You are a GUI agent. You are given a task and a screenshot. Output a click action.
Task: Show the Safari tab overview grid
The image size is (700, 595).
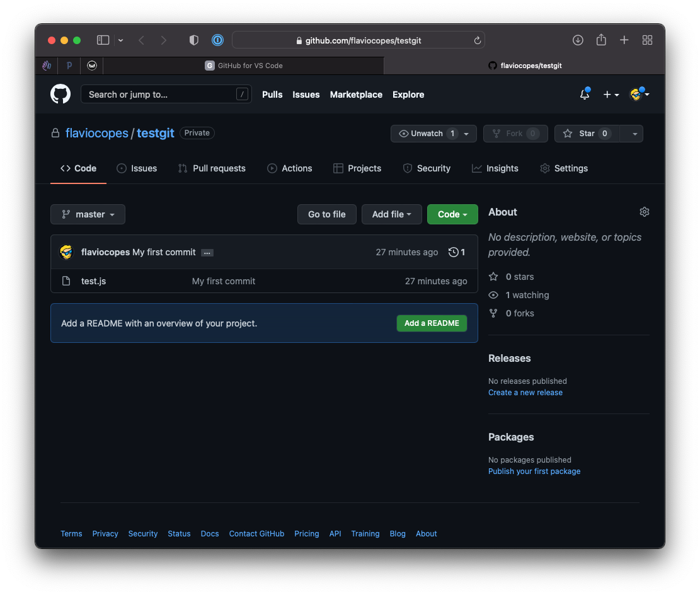click(647, 40)
